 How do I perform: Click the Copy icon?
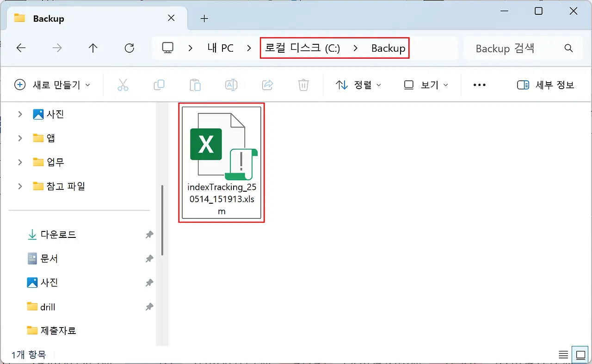[159, 85]
